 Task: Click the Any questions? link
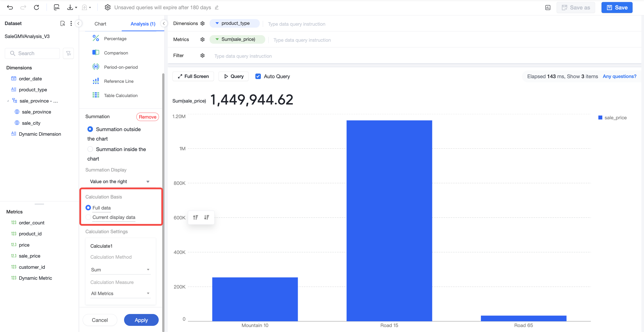619,76
